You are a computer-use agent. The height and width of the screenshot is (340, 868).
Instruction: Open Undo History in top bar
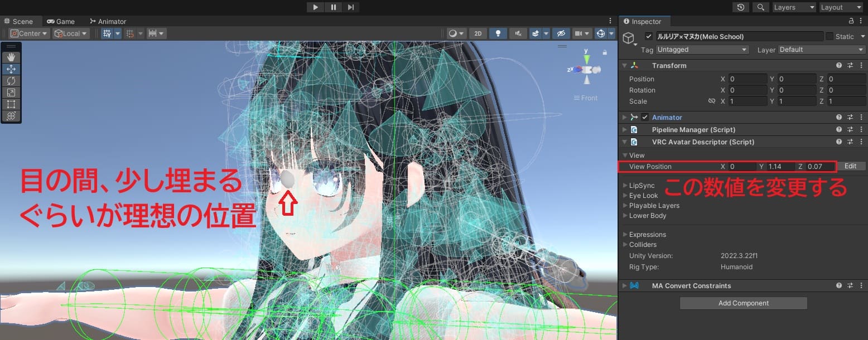(740, 7)
